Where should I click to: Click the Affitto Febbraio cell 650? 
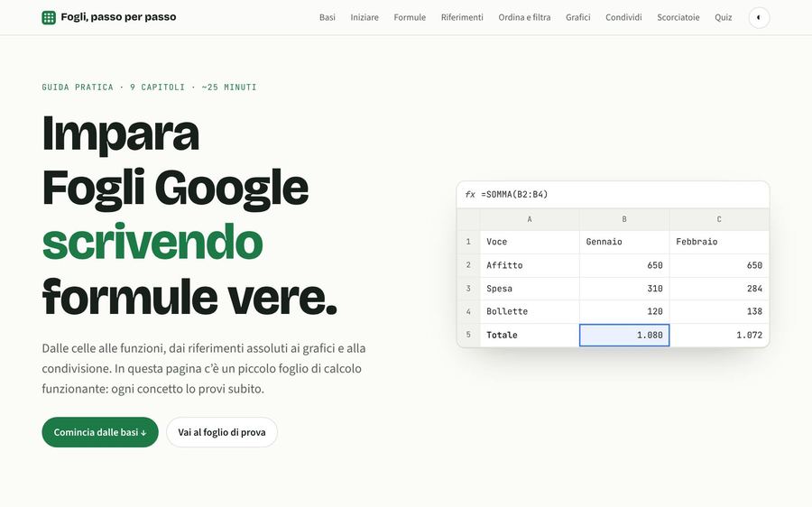point(719,265)
